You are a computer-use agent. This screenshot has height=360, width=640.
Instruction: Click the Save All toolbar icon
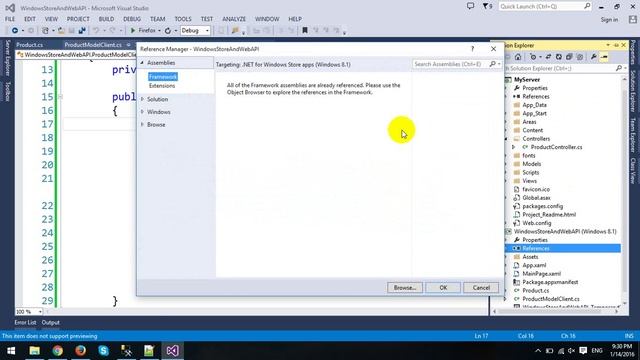[x=82, y=31]
